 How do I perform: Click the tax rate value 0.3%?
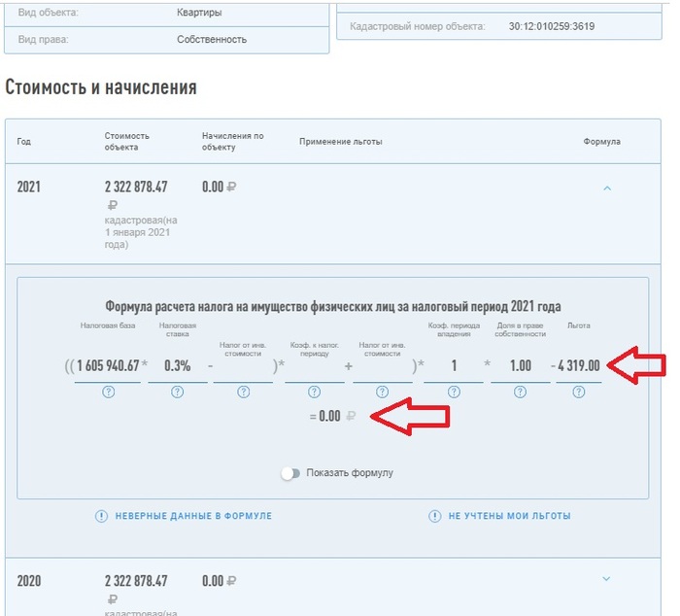click(x=176, y=365)
